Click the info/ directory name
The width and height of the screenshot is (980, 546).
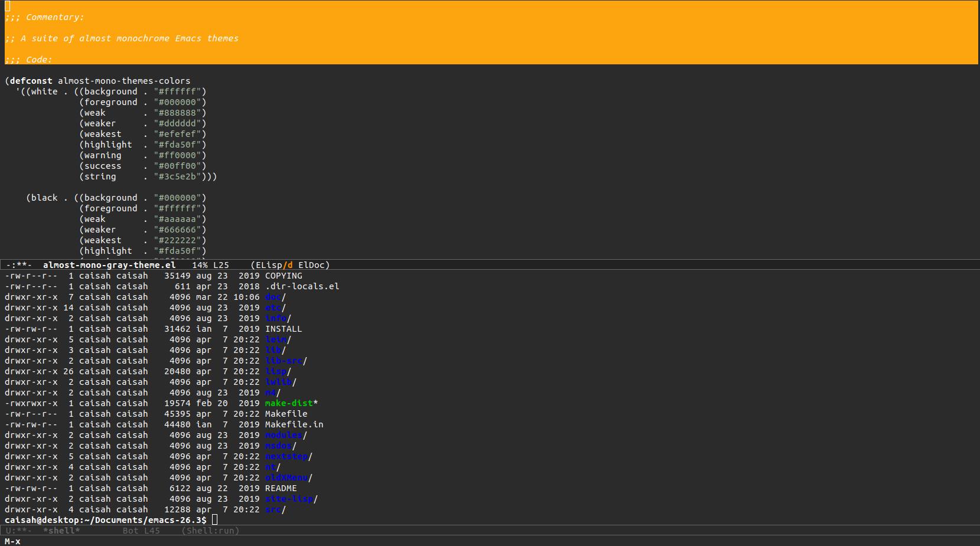coord(278,318)
